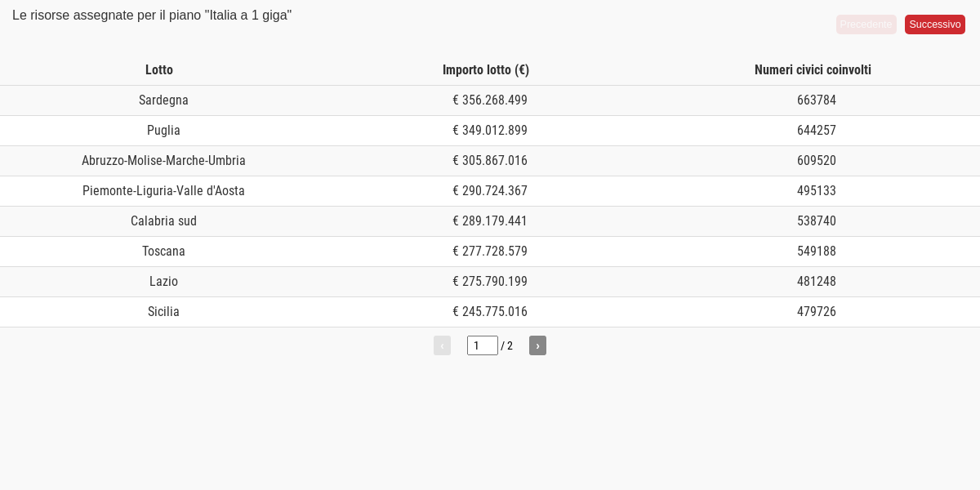
Task: Click the title about "Italia a 1 giga"
Action: click(152, 16)
